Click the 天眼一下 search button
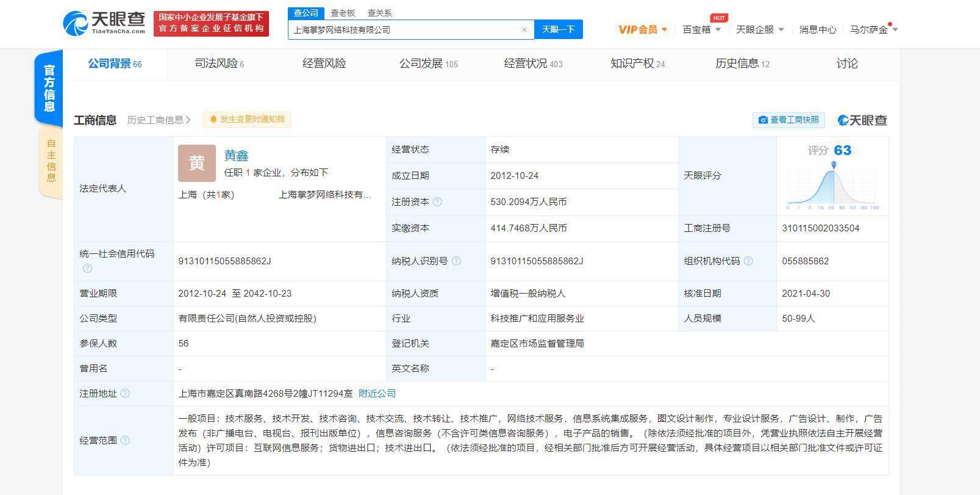This screenshot has height=495, width=980. pos(558,29)
